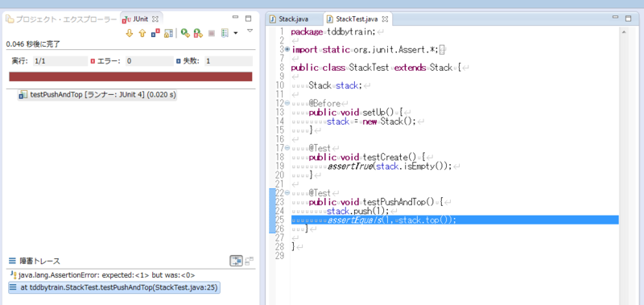Jump to next failed test arrow
Screen dimensions: 644x305
(x=130, y=34)
